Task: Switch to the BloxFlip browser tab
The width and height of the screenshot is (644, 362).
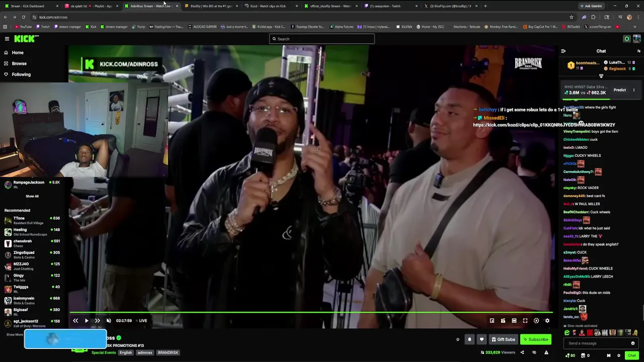Action: point(211,6)
